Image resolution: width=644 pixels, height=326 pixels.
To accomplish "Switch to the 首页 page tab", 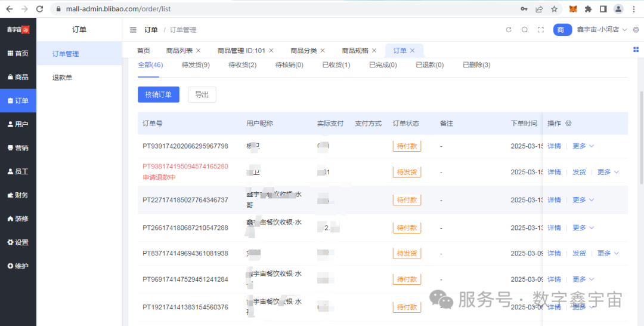I will (143, 51).
